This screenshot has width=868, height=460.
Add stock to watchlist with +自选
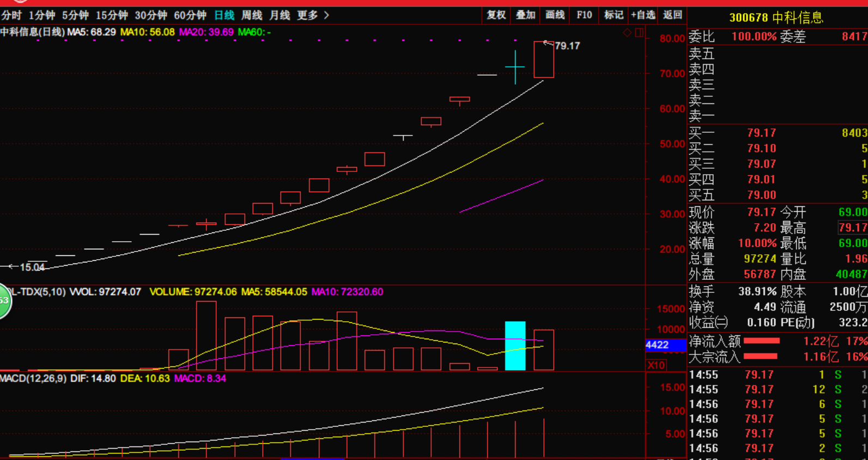point(643,15)
